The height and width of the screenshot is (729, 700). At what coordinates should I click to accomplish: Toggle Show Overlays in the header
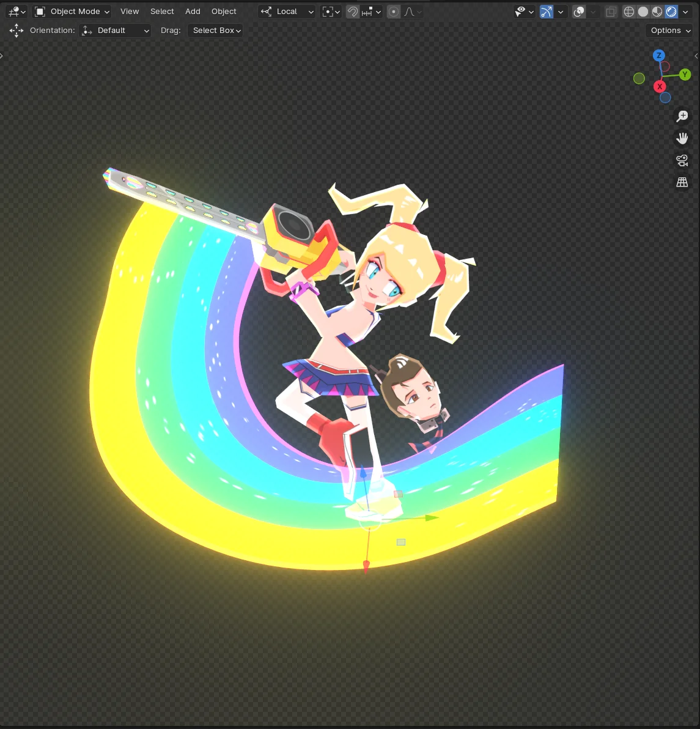[x=578, y=11]
